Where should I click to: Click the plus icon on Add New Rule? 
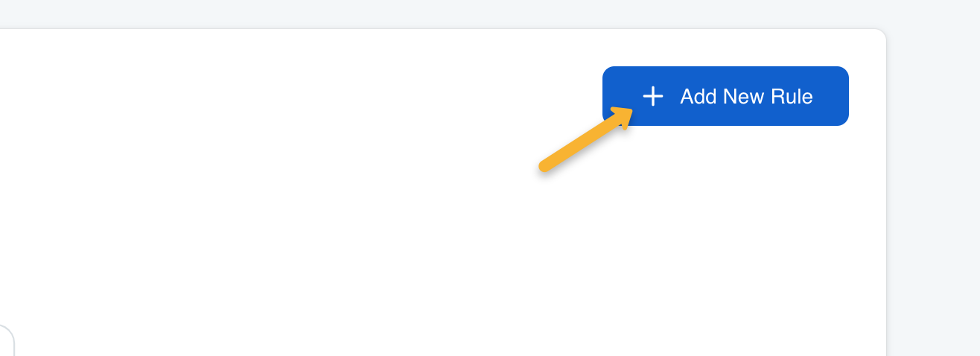tap(653, 96)
